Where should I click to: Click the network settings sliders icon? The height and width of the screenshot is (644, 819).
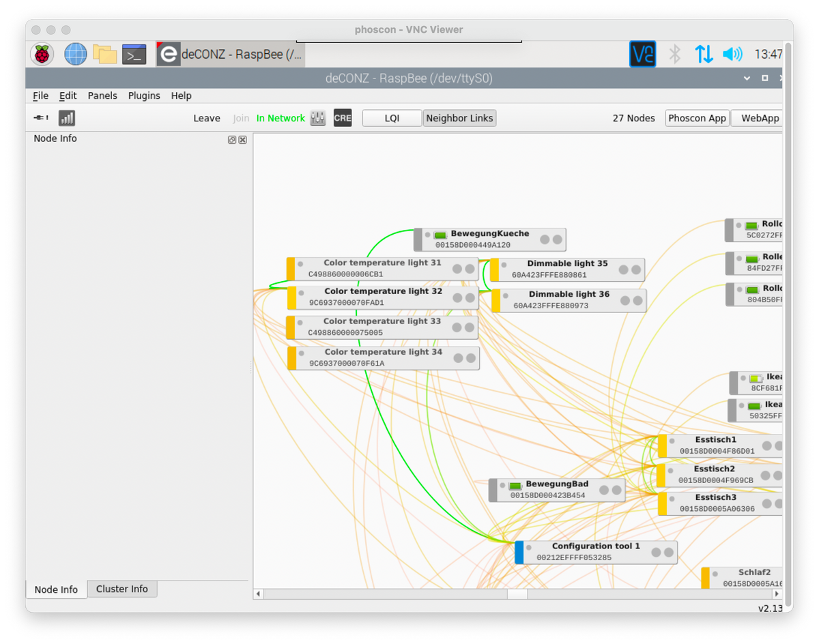pyautogui.click(x=318, y=118)
